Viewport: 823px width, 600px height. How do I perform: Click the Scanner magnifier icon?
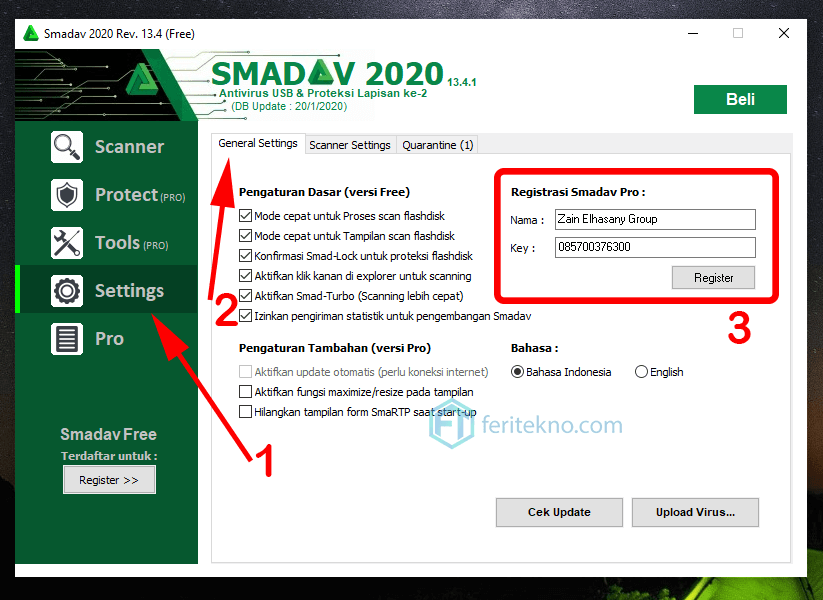tap(67, 147)
